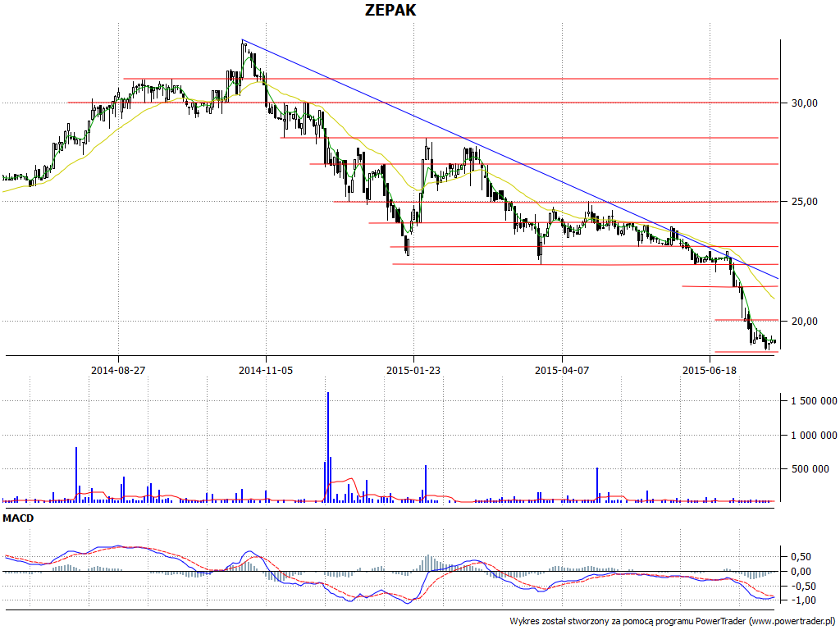The width and height of the screenshot is (840, 630).
Task: Click the 20,00 price axis label
Action: pos(805,321)
